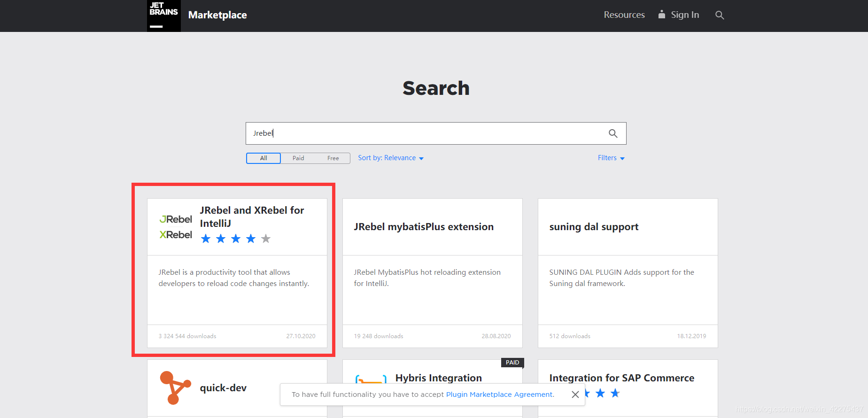
Task: Dismiss the Marketplace Agreement notification
Action: [x=575, y=395]
